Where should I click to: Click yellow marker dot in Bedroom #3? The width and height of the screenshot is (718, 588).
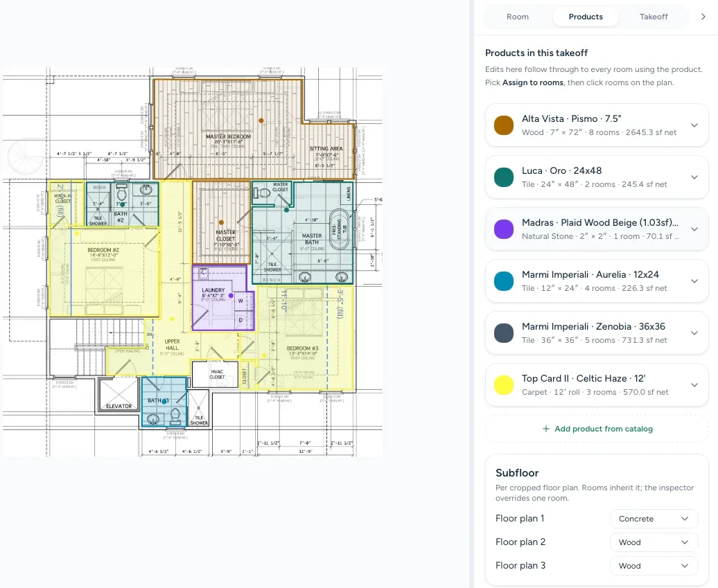point(264,355)
